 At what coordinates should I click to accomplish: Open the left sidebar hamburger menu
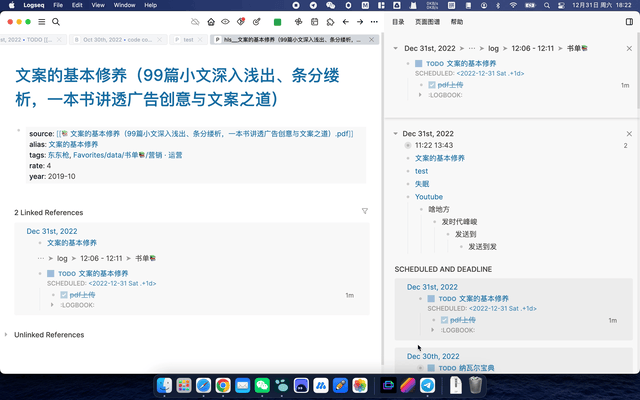click(42, 22)
